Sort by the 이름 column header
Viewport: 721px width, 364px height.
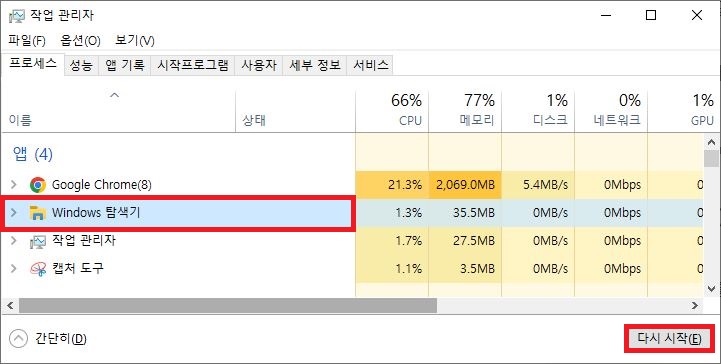tap(119, 112)
